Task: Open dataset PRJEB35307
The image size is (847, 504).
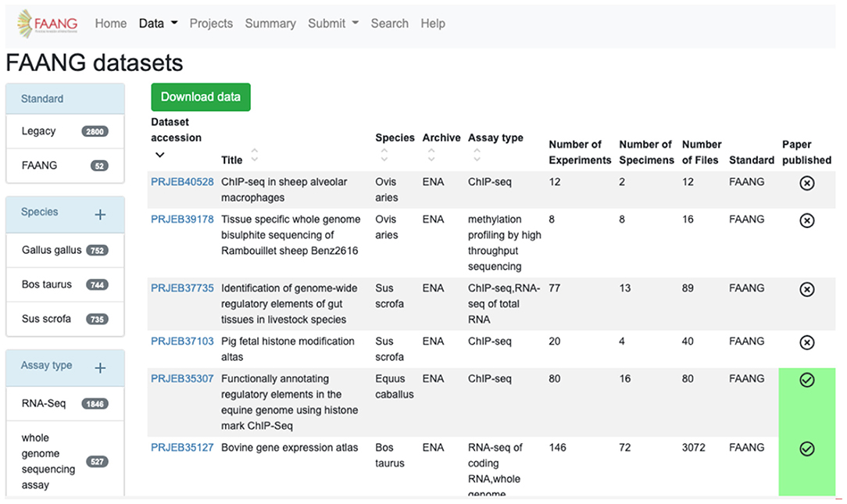Action: click(182, 379)
